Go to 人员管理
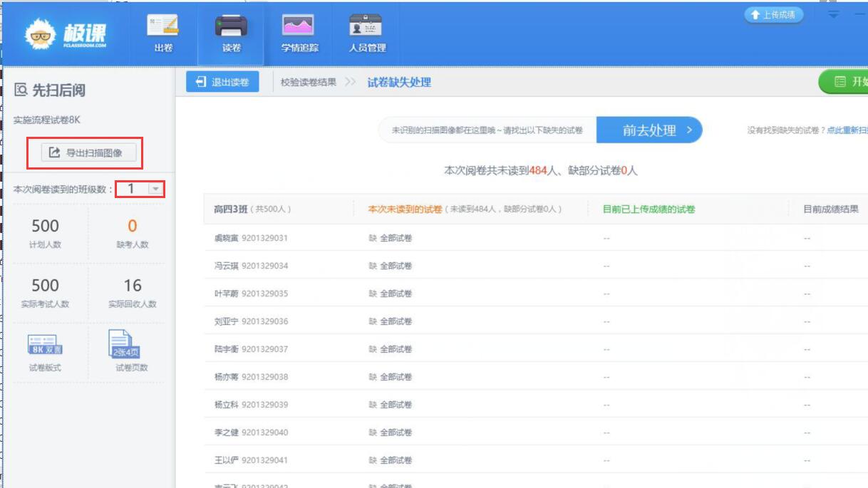The height and width of the screenshot is (488, 868). coord(367,33)
